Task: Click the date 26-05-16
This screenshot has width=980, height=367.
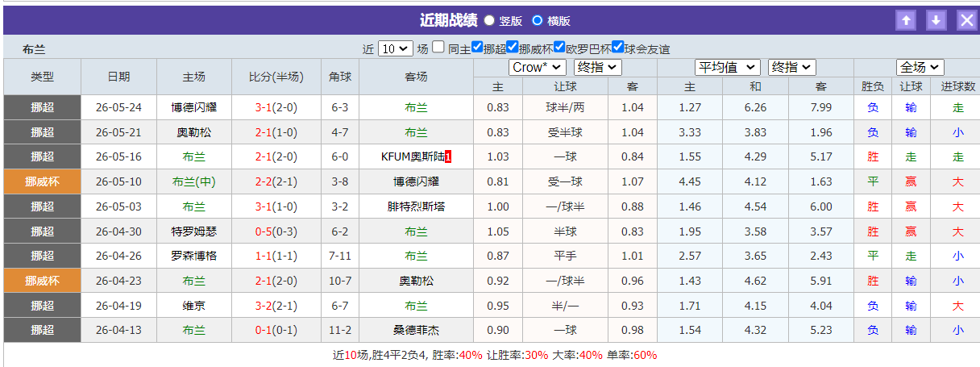Action: coord(118,156)
